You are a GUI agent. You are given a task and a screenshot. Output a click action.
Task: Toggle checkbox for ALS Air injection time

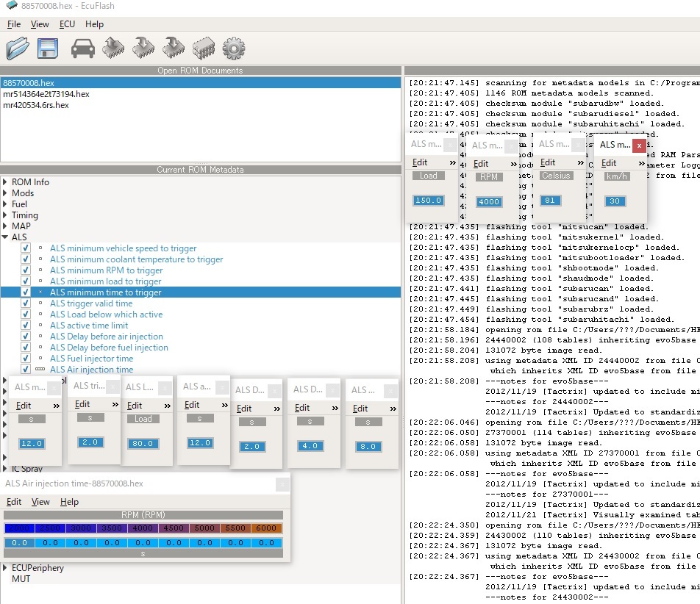26,370
